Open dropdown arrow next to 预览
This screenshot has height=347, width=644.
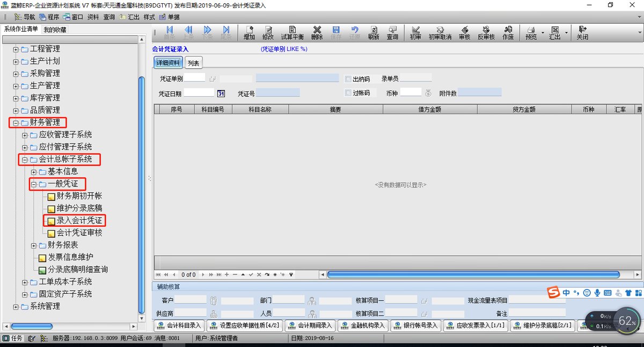pyautogui.click(x=543, y=33)
